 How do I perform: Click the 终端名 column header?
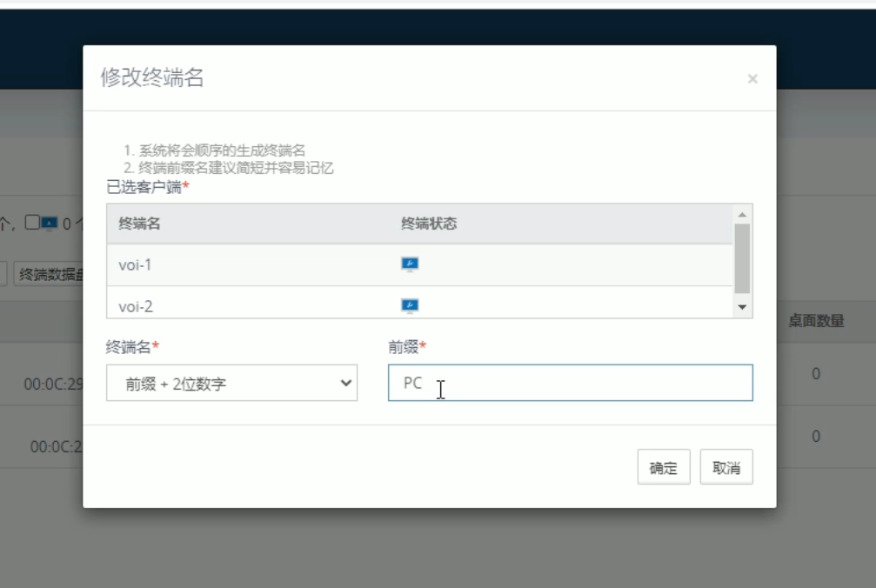[x=139, y=224]
